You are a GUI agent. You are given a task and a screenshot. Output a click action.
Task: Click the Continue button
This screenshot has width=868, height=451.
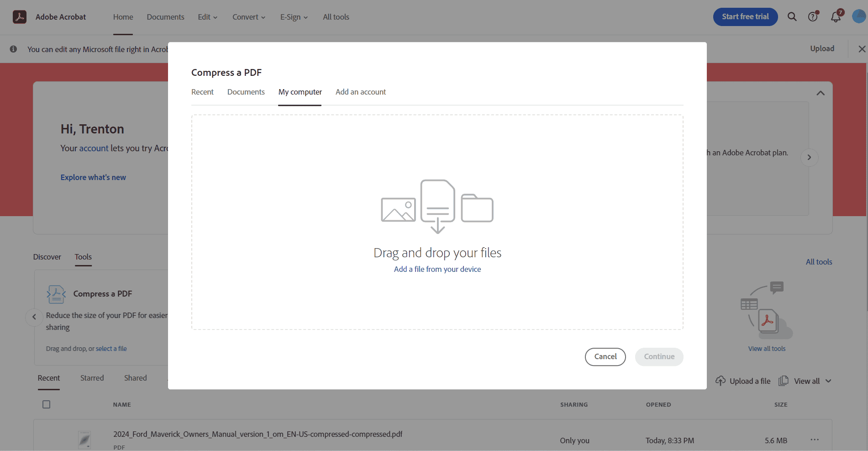point(659,357)
